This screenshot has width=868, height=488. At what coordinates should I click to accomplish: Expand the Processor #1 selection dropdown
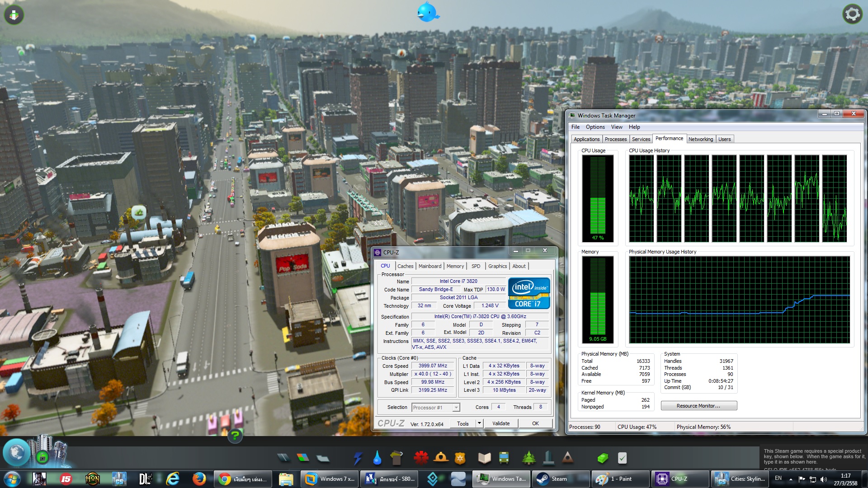coord(456,408)
